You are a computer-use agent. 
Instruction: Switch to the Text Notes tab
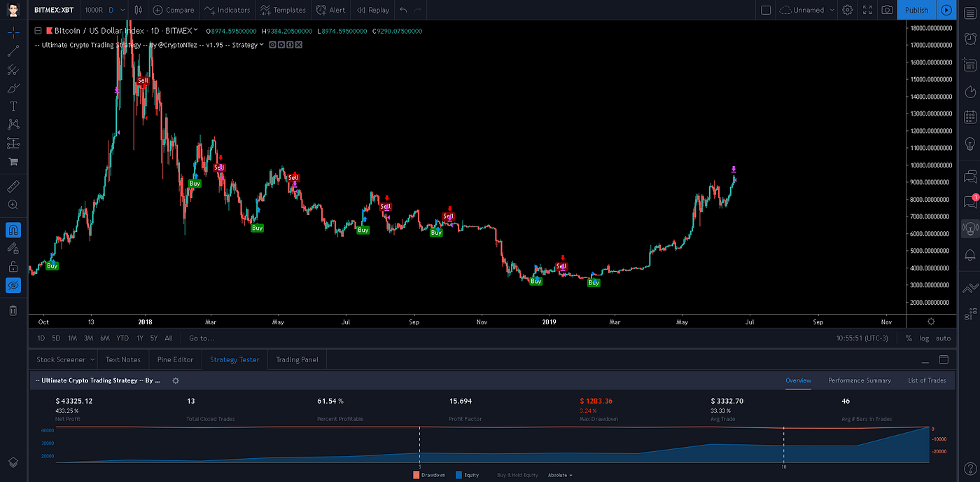coord(123,359)
